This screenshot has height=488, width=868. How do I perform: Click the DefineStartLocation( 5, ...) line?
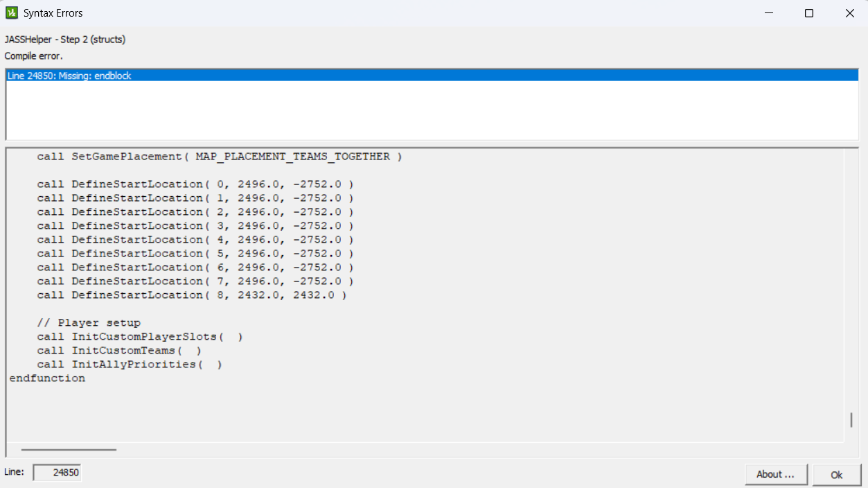(195, 254)
